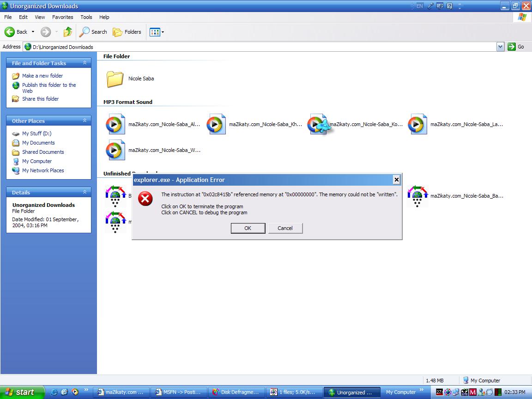Click the Views grid icon
Viewport: 532px width, 399px height.
[x=155, y=32]
